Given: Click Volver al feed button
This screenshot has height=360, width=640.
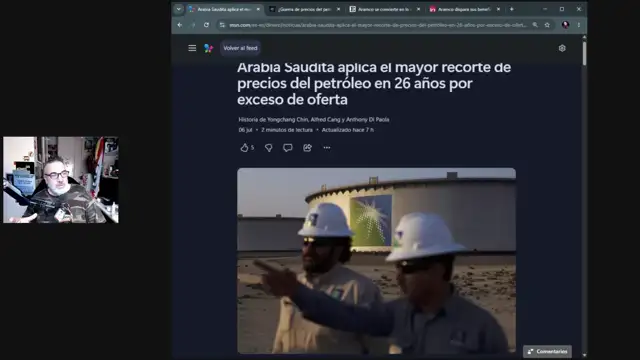Looking at the screenshot, I should click(x=240, y=48).
